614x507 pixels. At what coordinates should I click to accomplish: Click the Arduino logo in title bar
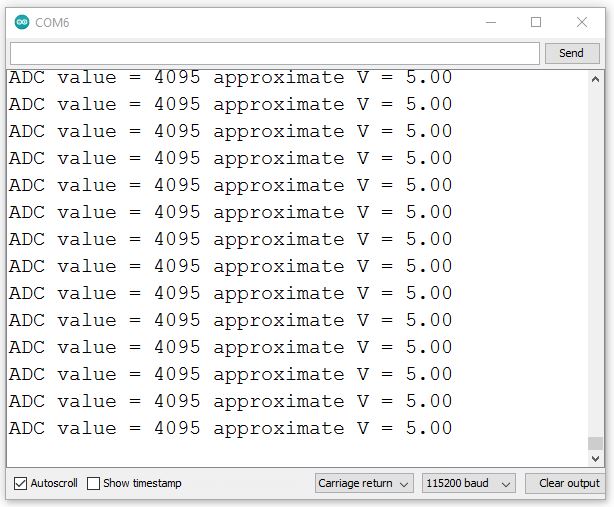[x=21, y=22]
